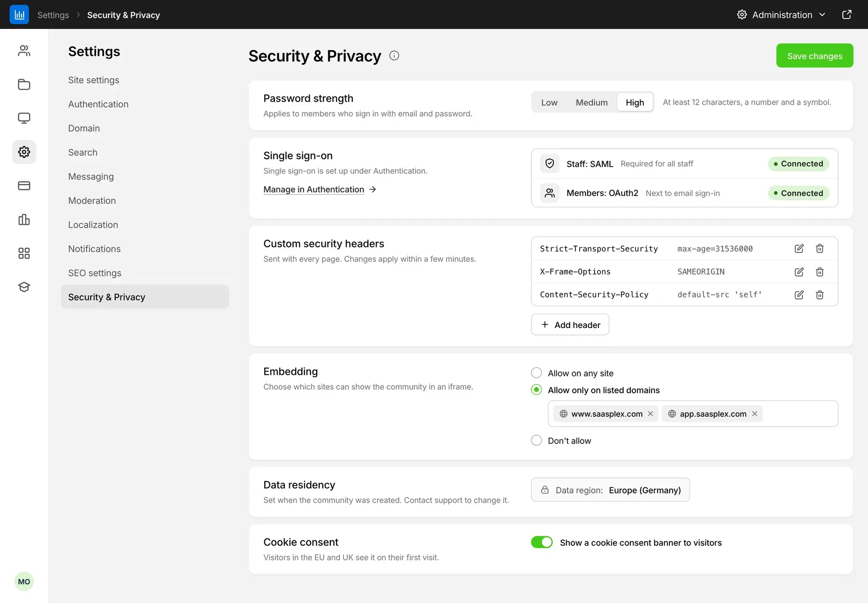Click the Staff: SAML connection row
The height and width of the screenshot is (603, 868).
click(x=685, y=164)
